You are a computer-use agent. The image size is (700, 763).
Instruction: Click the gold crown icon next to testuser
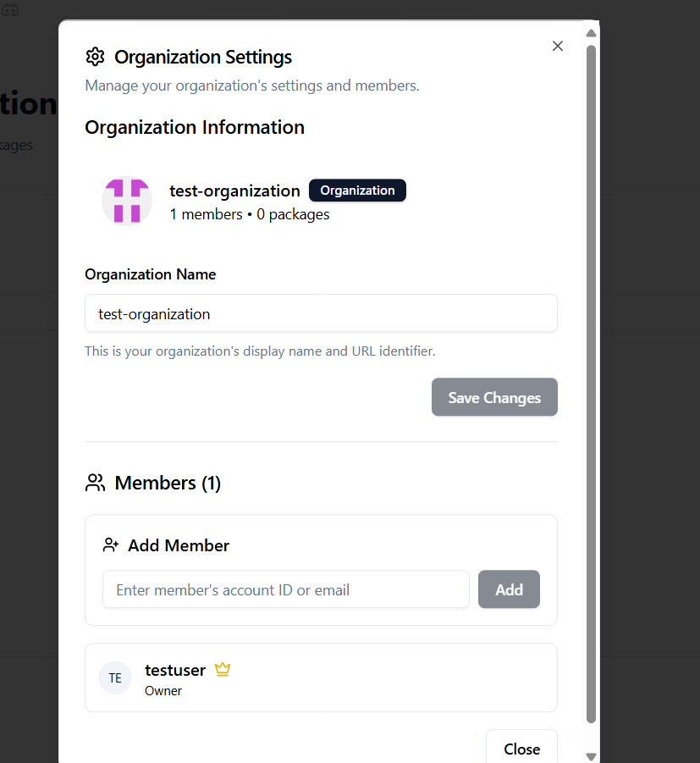coord(223,670)
